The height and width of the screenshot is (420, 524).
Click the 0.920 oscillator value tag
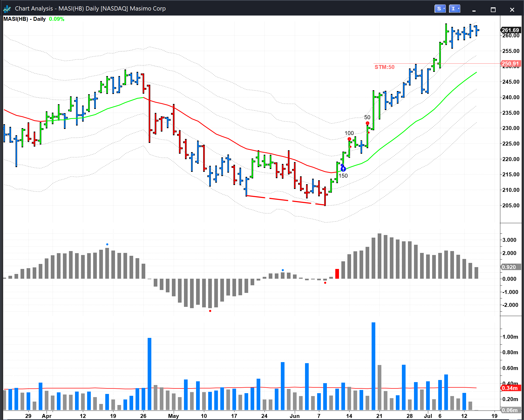pyautogui.click(x=510, y=267)
